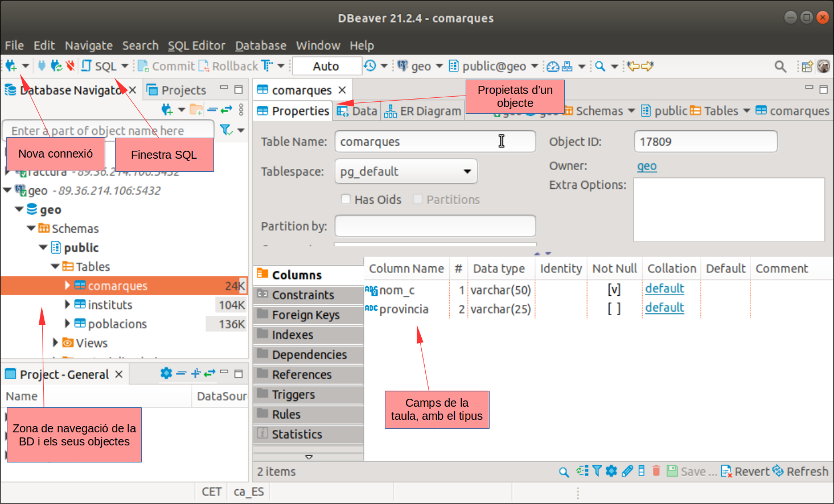Click the gear settings icon in bottom toolbar
Screen dimensions: 834x504
tap(611, 471)
